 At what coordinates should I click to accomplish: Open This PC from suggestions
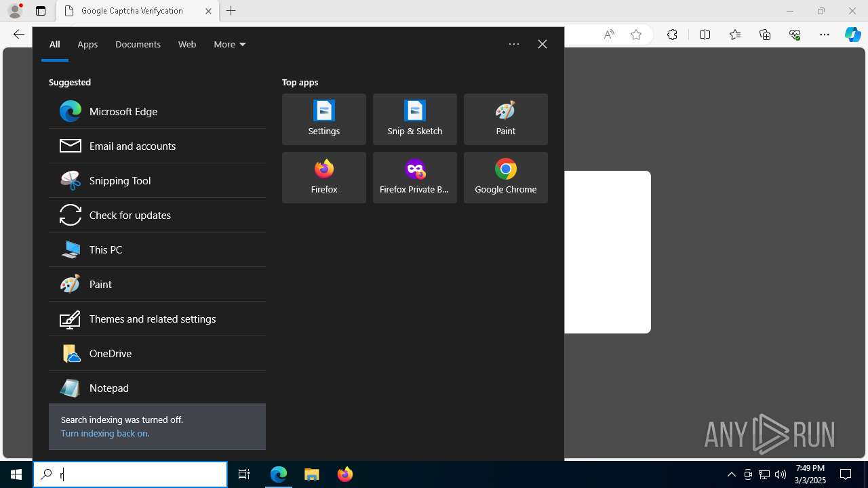pyautogui.click(x=157, y=249)
